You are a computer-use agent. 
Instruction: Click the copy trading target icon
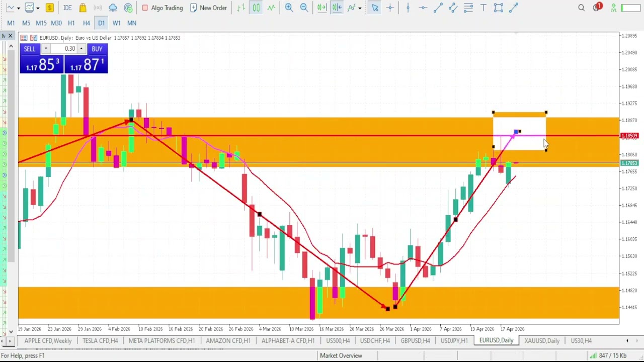click(128, 8)
